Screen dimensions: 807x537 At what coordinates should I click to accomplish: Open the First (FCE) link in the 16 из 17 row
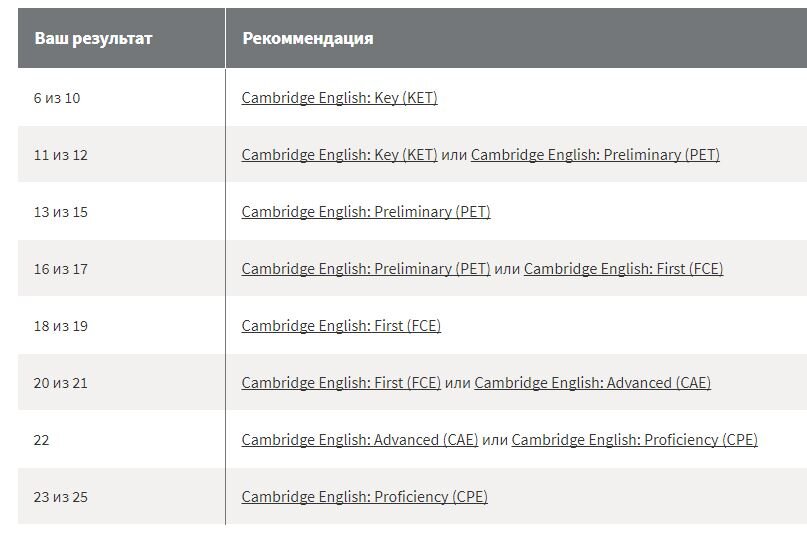(623, 269)
